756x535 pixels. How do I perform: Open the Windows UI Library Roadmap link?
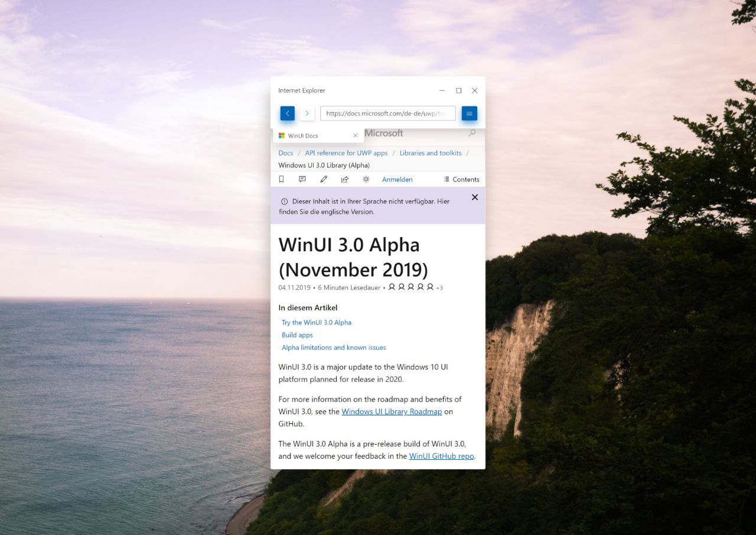(392, 411)
